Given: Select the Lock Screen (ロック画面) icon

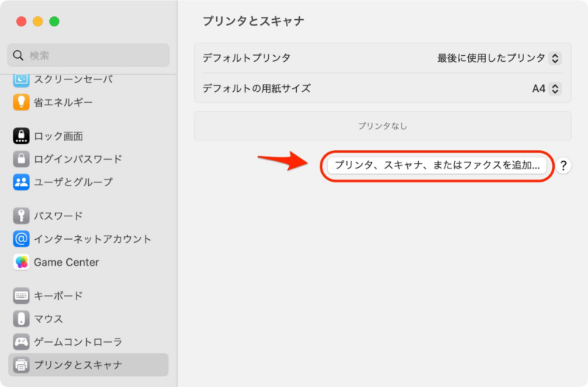Looking at the screenshot, I should point(21,136).
